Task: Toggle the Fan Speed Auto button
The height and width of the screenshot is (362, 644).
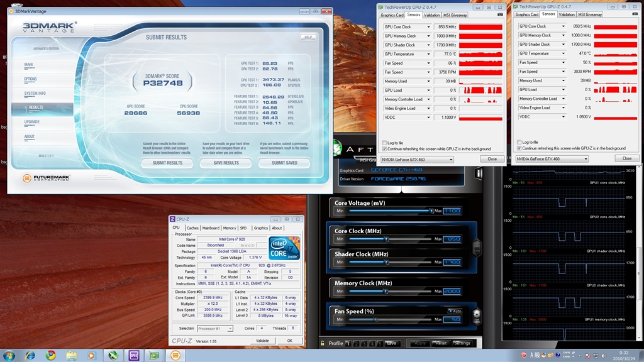Action: [x=454, y=310]
